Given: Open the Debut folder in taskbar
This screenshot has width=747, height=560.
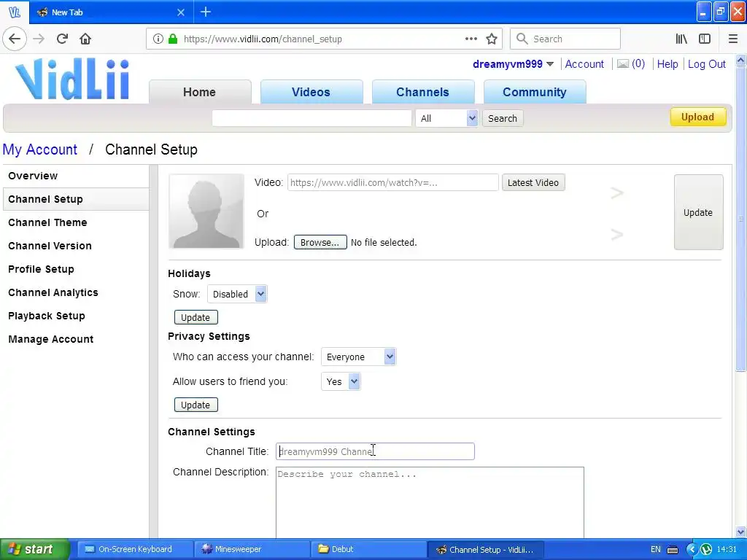Looking at the screenshot, I should coord(368,549).
